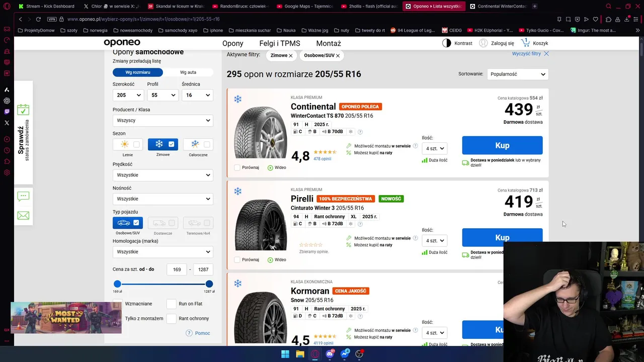Open the green chat bubble icon
Viewport: 644px width, 362px height.
(23, 196)
